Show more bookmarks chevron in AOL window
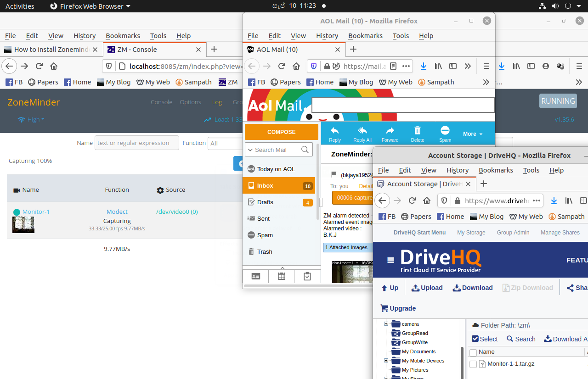 pyautogui.click(x=486, y=82)
